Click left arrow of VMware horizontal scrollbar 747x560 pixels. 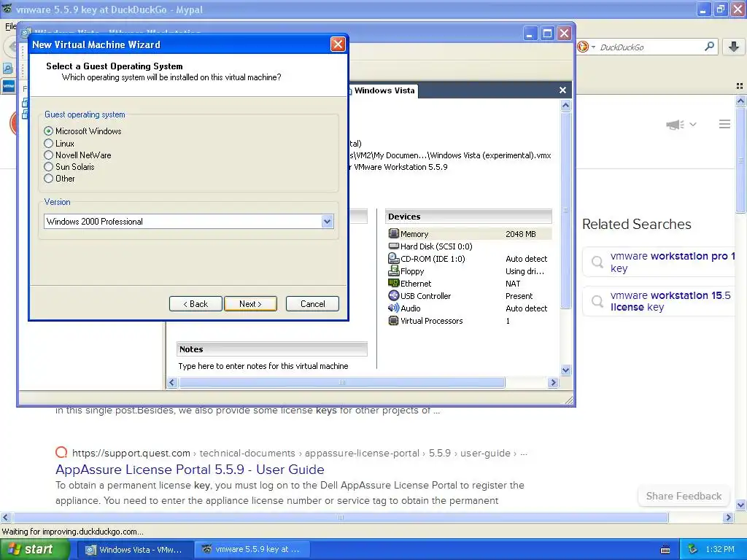(172, 382)
